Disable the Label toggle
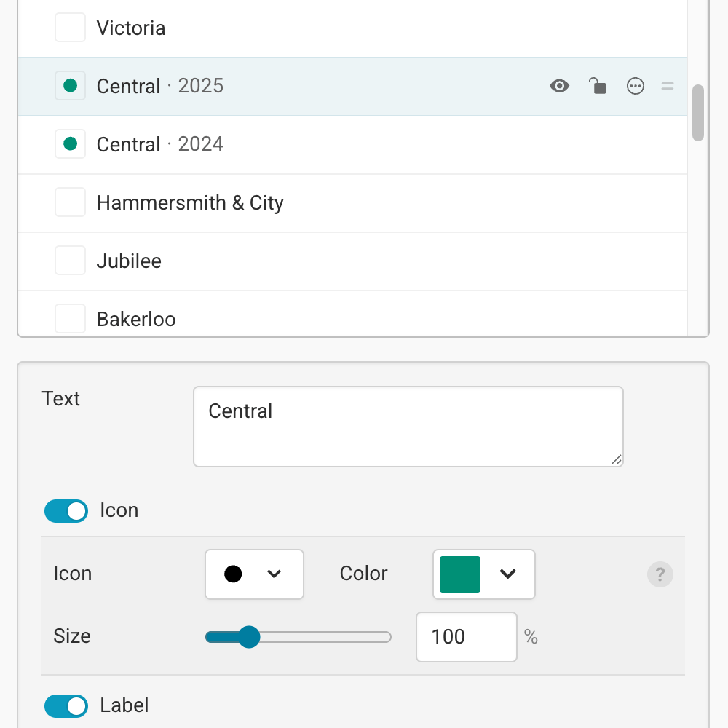The height and width of the screenshot is (728, 728). 66,705
